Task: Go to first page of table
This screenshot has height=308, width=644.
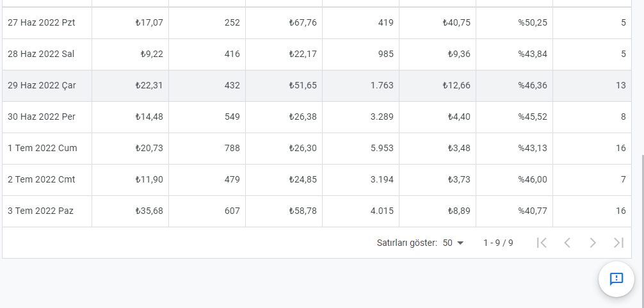Action: pyautogui.click(x=542, y=243)
